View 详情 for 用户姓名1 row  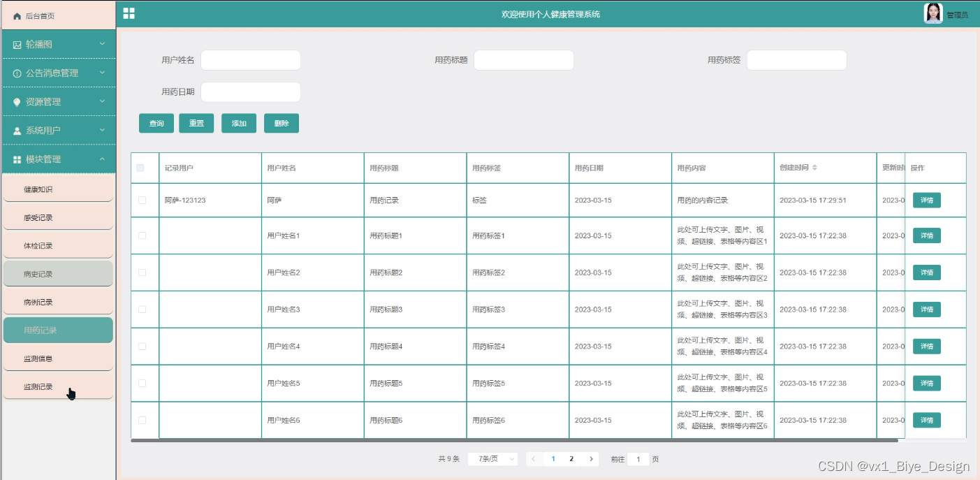[927, 235]
